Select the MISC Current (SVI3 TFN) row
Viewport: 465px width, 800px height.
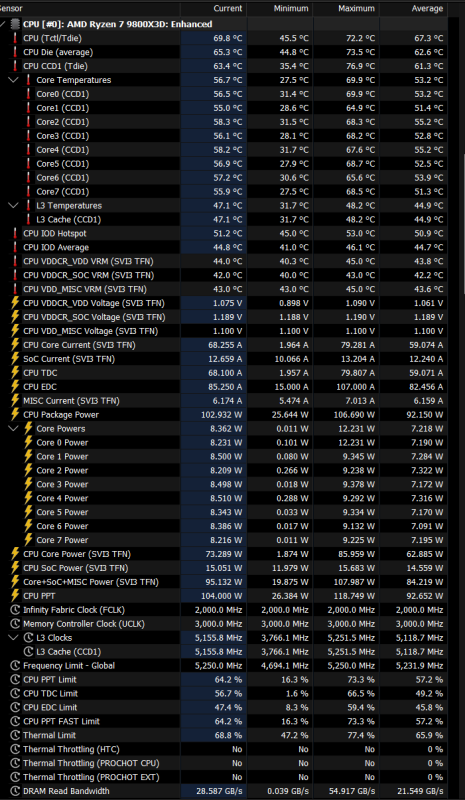point(224,401)
